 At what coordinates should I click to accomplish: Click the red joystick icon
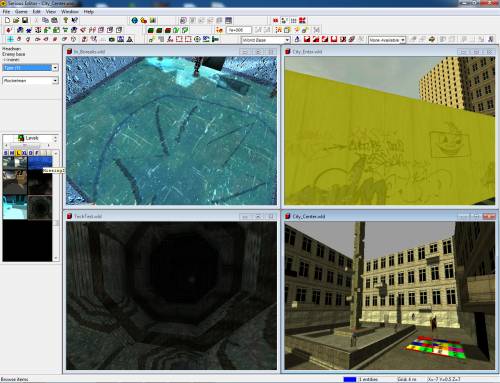[9, 30]
